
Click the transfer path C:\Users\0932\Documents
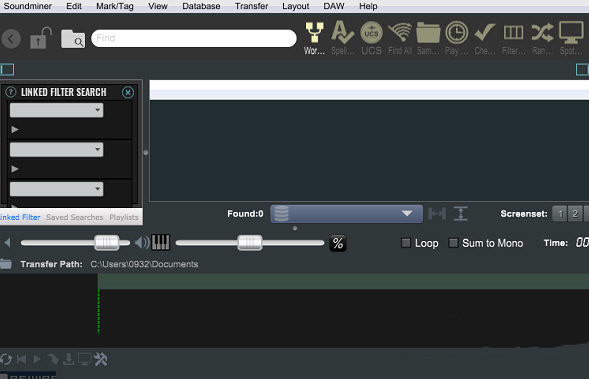[144, 264]
